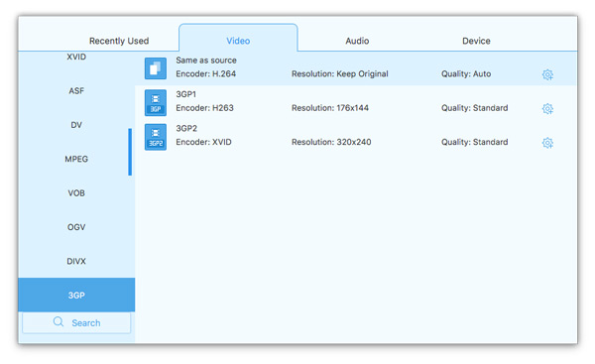Screen dimensions: 595x364
Task: Click 'Encoder: H263' text
Action: click(x=204, y=108)
